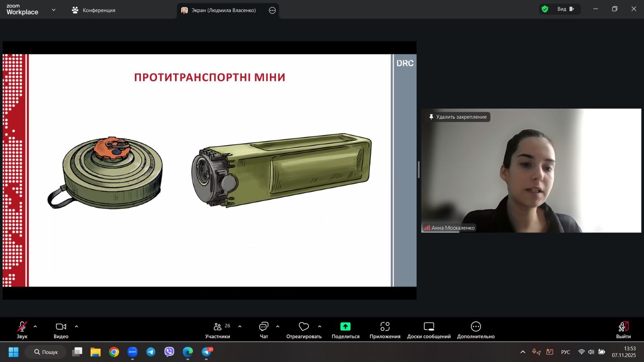Open the Chat panel
The width and height of the screenshot is (644, 362).
264,330
